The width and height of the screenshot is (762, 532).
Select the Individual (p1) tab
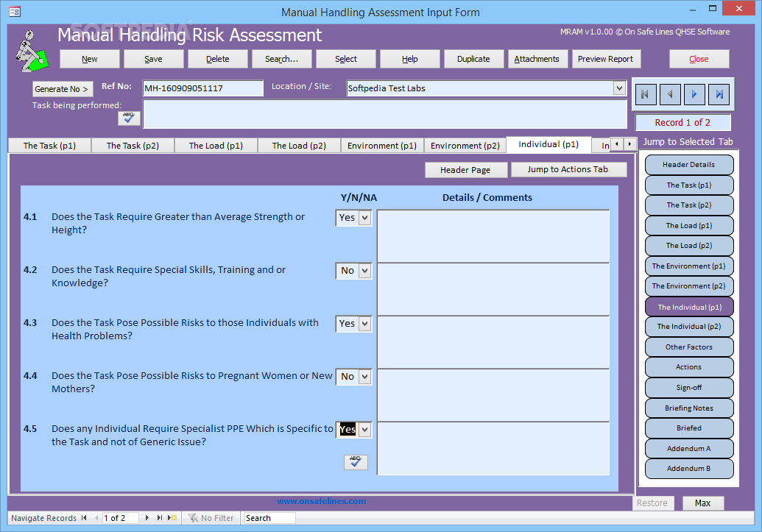[548, 144]
